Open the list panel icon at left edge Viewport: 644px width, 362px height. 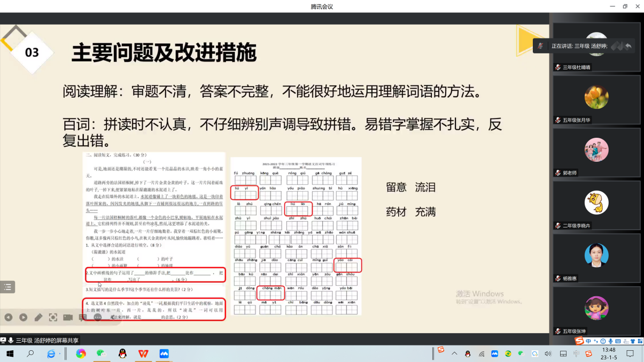7,287
